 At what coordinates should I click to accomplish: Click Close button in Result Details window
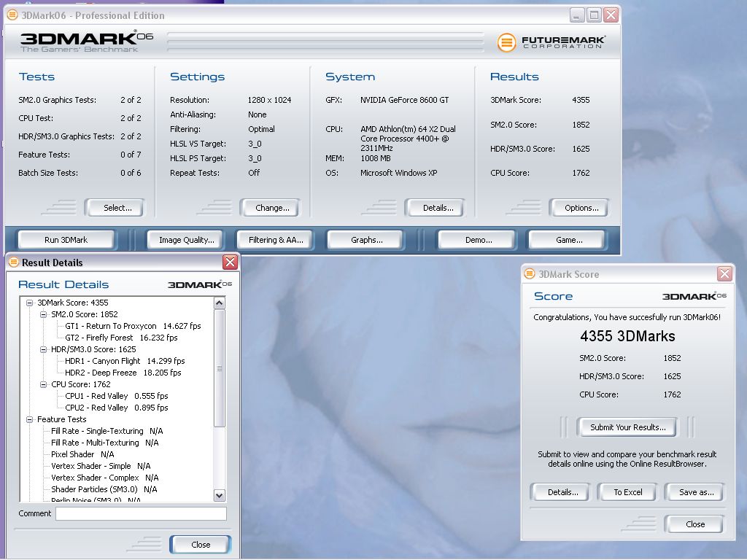pyautogui.click(x=200, y=545)
